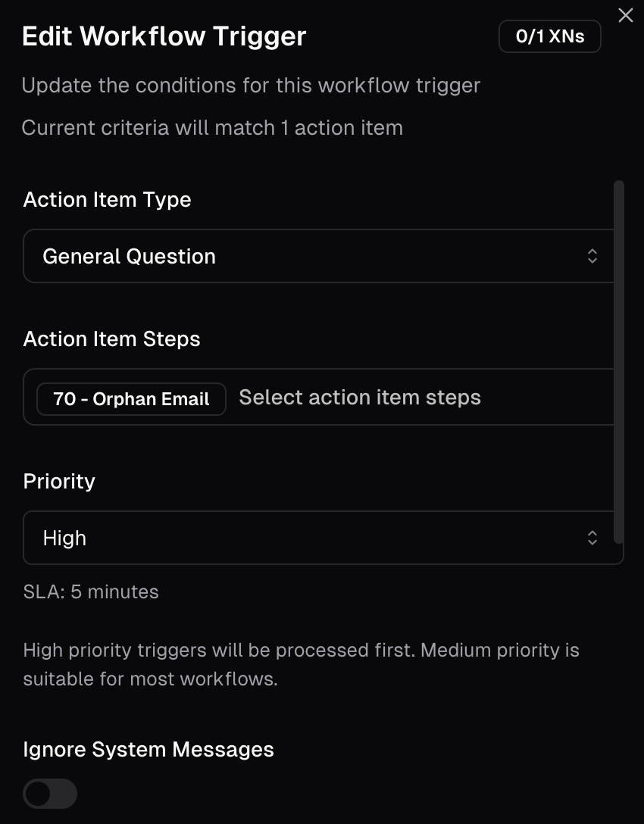Screen dimensions: 644x824
Task: Click the Action Item Steps label
Action: [111, 339]
